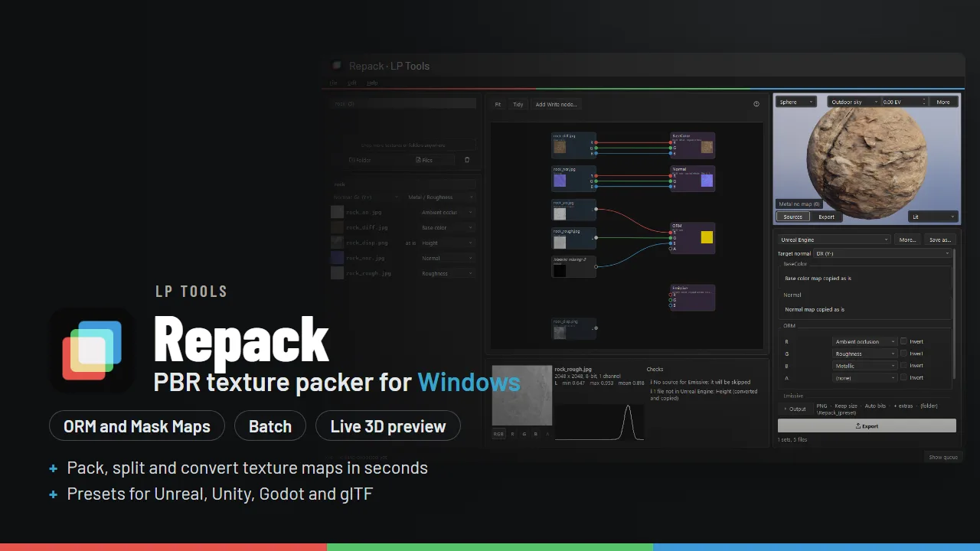Click the Fit button in node editor
The image size is (980, 551).
[498, 104]
